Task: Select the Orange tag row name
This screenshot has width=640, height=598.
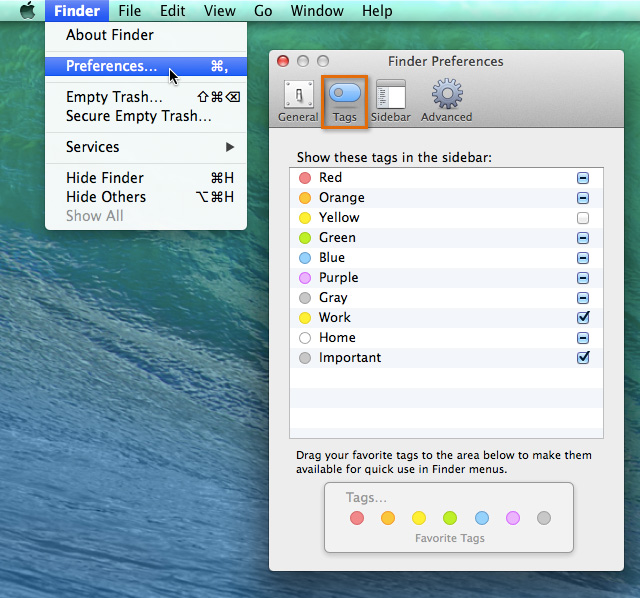Action: tap(342, 198)
